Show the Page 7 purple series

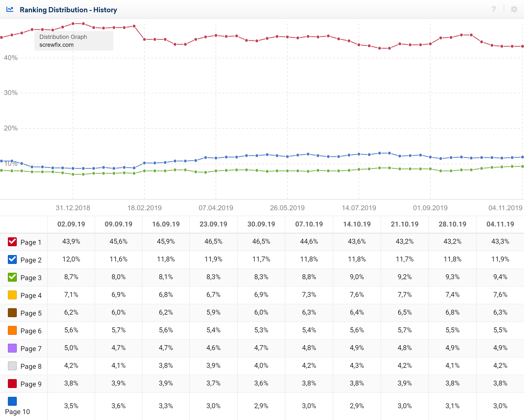pos(12,348)
